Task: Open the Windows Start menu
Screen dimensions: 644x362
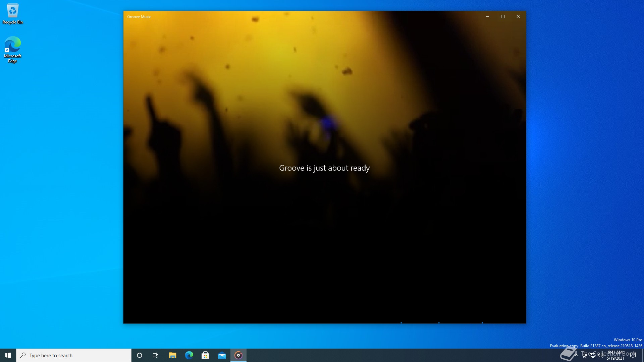Action: coord(8,355)
